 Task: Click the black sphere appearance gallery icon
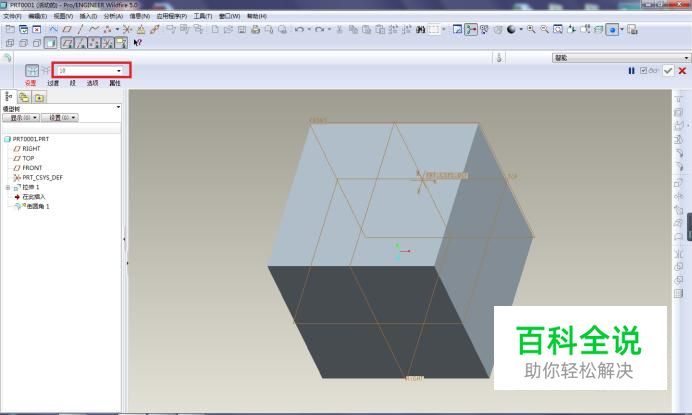(511, 30)
